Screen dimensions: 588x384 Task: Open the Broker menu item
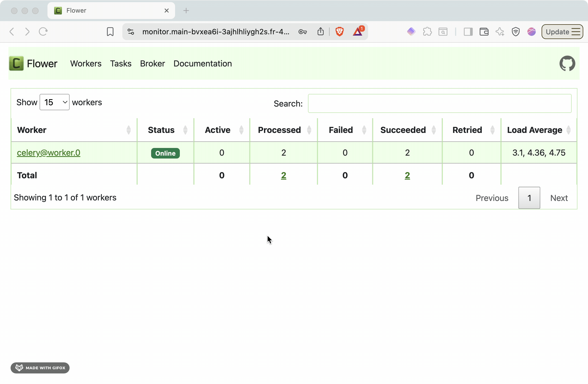[x=152, y=64]
